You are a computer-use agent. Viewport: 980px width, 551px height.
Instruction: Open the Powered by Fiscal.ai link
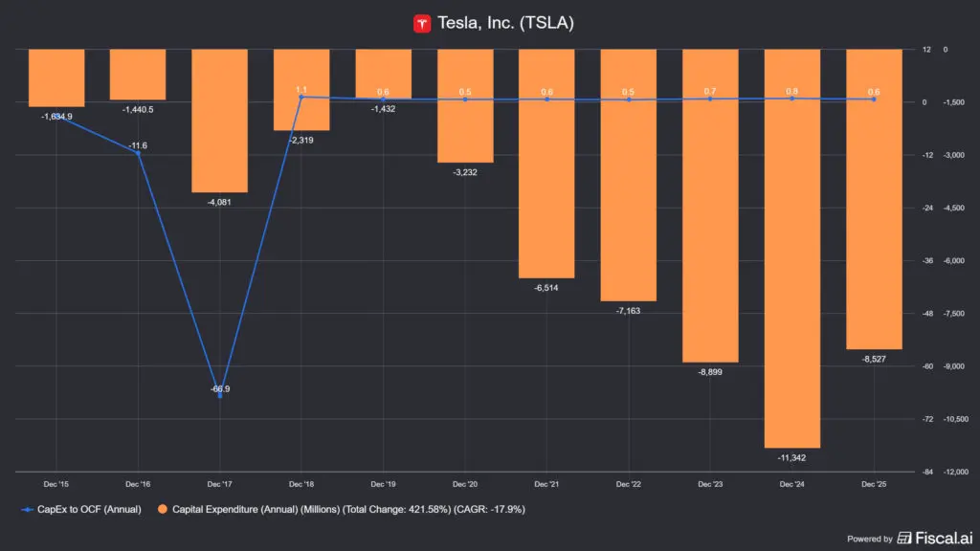point(909,538)
